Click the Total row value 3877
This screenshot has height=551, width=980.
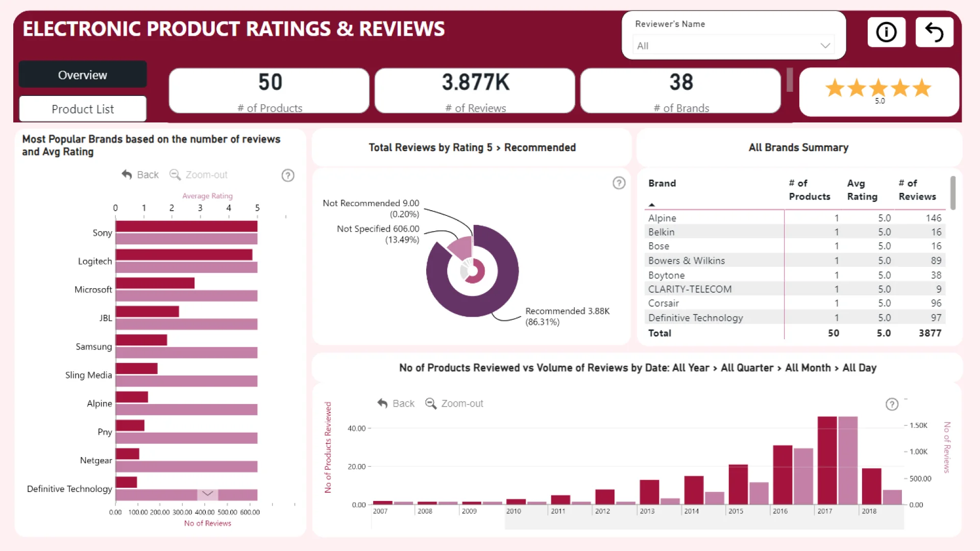929,333
